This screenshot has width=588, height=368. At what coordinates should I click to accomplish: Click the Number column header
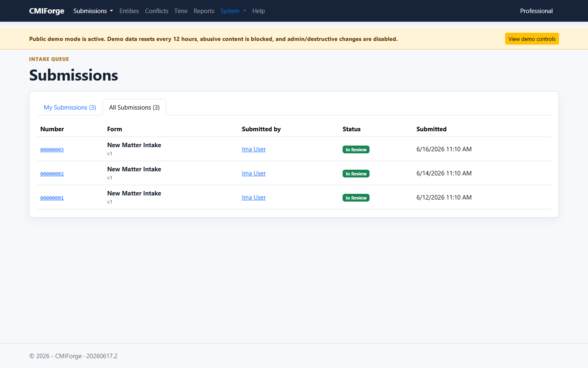(52, 129)
